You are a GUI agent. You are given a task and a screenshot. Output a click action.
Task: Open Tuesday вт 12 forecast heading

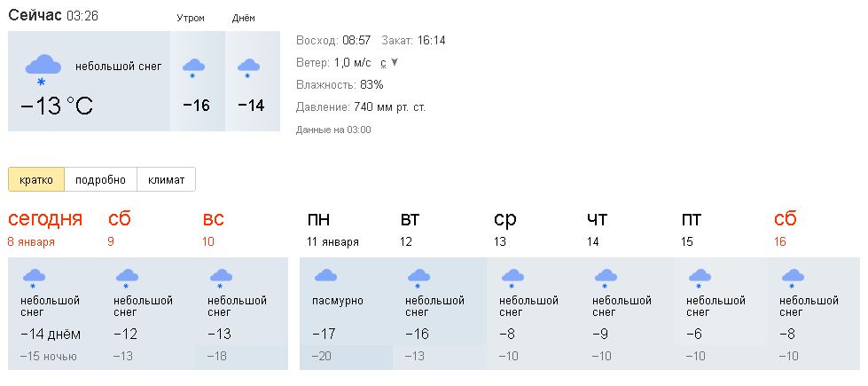pyautogui.click(x=410, y=219)
